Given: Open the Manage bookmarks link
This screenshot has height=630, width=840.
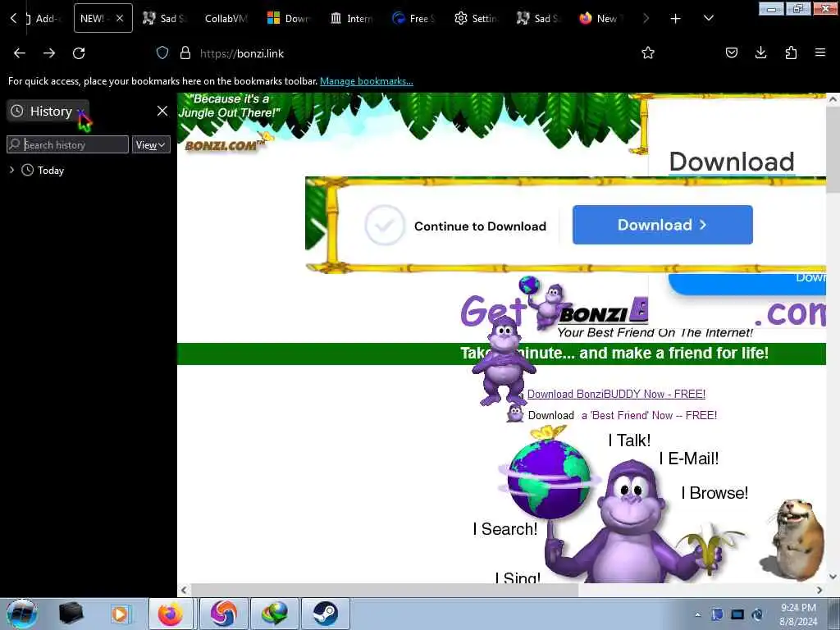Looking at the screenshot, I should (367, 81).
